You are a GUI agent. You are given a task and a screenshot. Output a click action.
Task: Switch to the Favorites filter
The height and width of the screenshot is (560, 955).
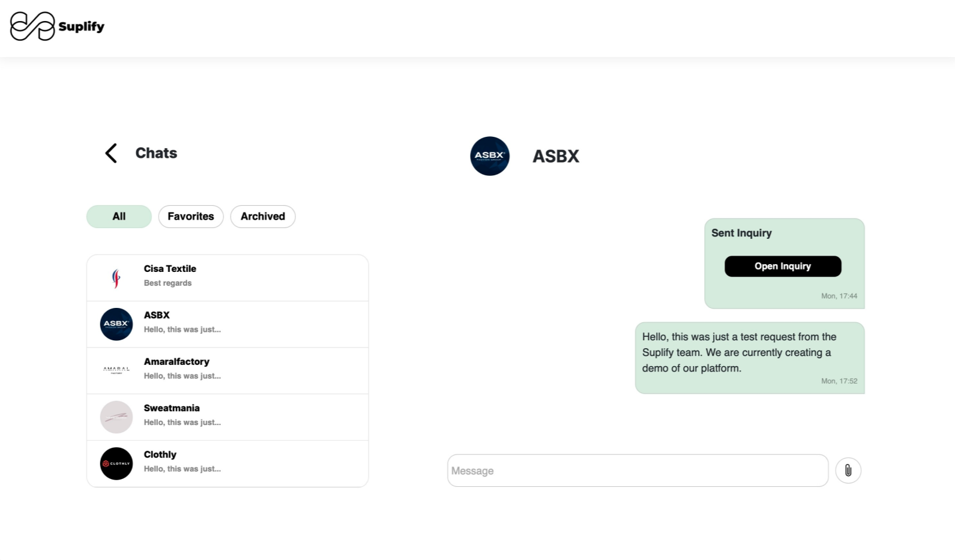(191, 217)
